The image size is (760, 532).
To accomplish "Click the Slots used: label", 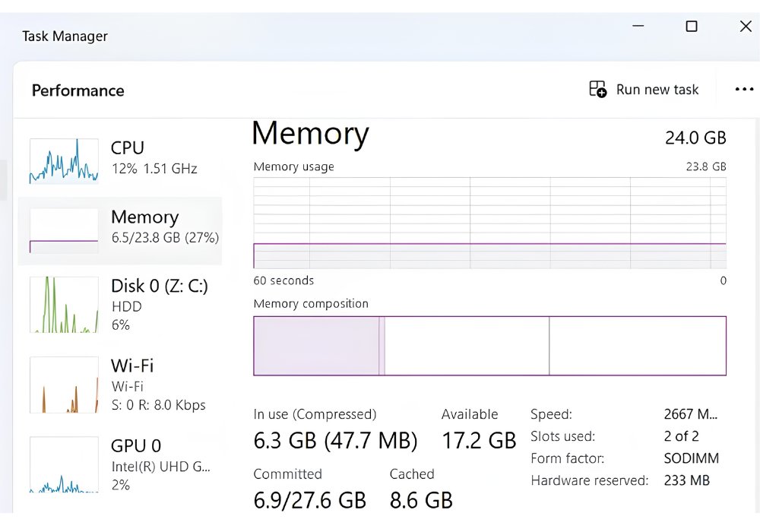I will tap(562, 436).
